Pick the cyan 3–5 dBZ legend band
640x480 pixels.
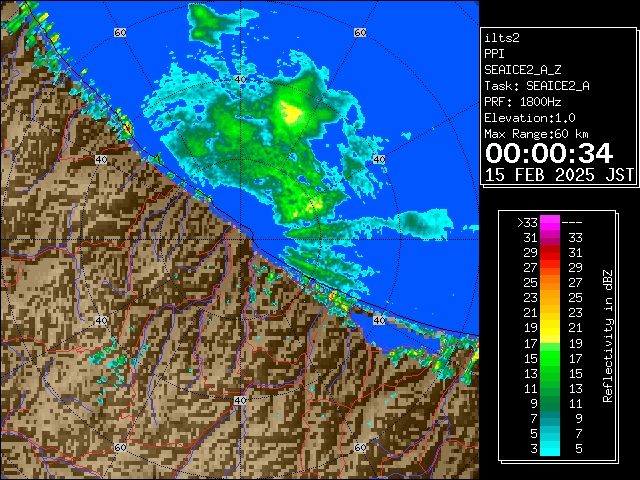click(x=550, y=448)
